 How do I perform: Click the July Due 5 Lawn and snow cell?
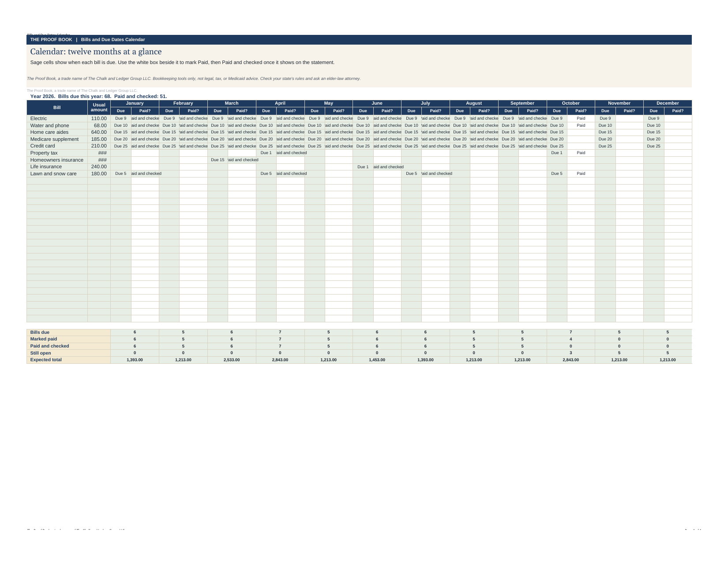pyautogui.click(x=411, y=174)
